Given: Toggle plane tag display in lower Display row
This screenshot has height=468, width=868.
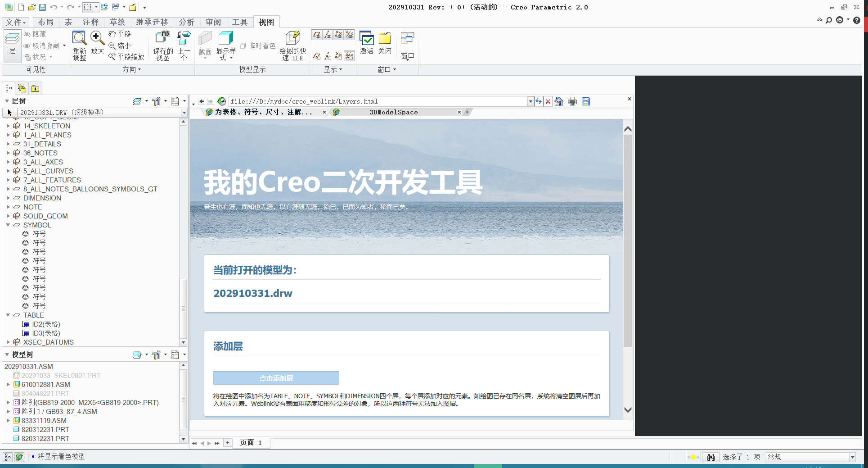Looking at the screenshot, I should tap(317, 56).
